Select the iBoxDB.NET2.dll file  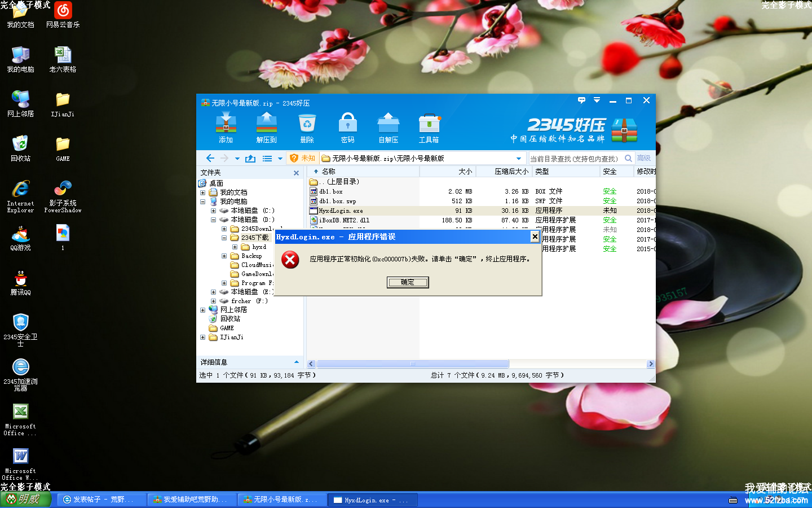480,220
